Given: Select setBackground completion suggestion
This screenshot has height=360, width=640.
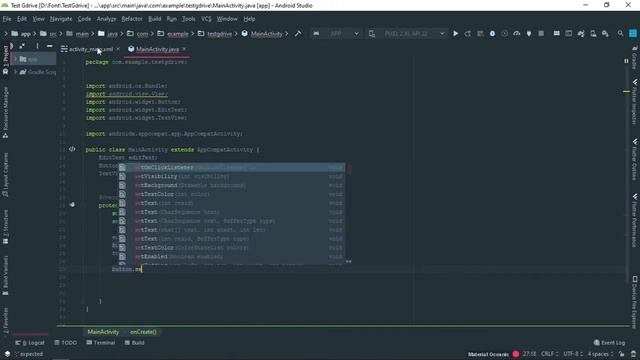Looking at the screenshot, I should 232,185.
